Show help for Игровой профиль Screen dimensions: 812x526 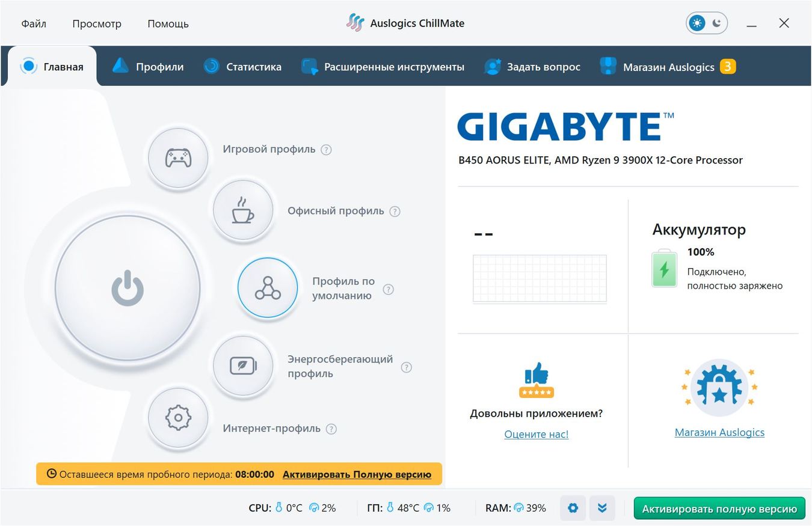pyautogui.click(x=326, y=150)
